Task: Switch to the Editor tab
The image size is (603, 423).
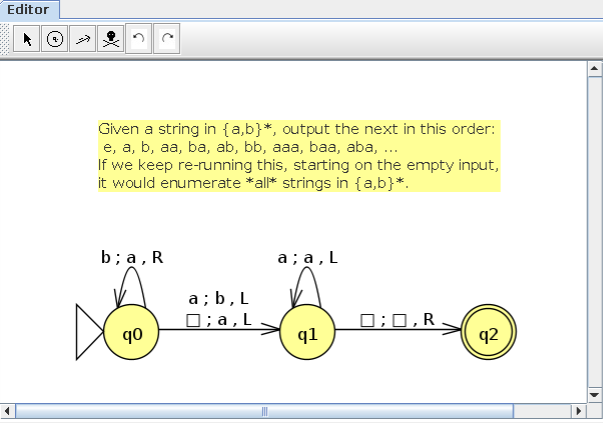Action: pos(28,9)
